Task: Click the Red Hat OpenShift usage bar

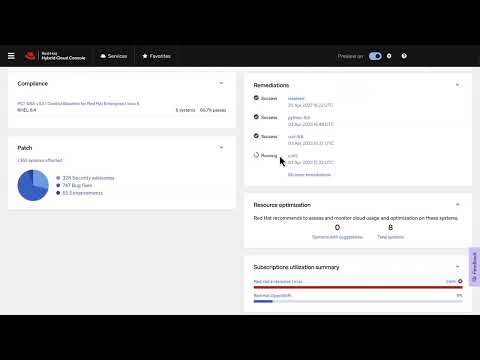Action: click(358, 301)
